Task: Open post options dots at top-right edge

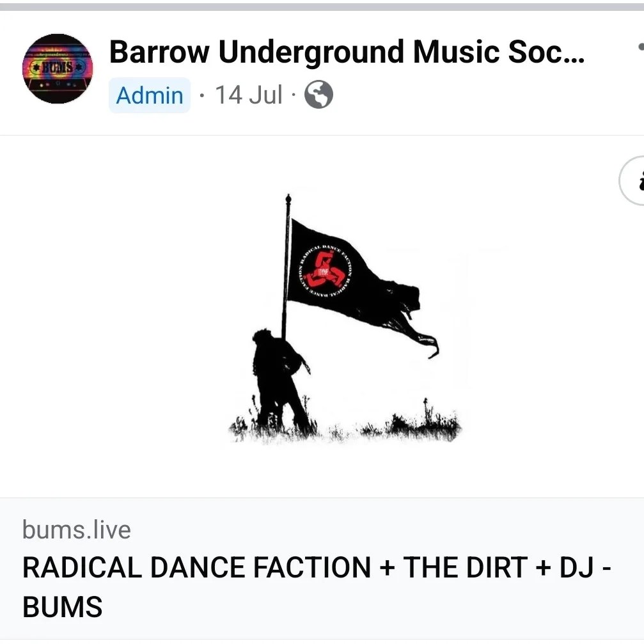Action: (x=641, y=47)
